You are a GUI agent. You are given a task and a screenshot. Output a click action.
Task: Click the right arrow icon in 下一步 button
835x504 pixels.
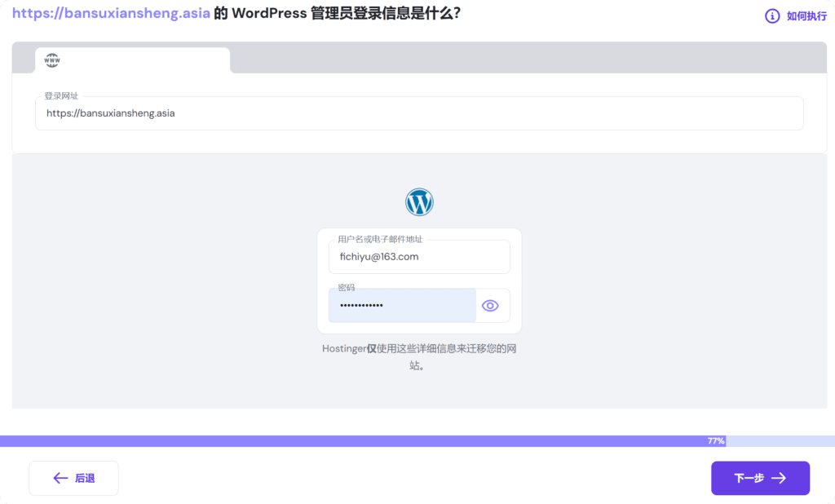[x=779, y=479]
